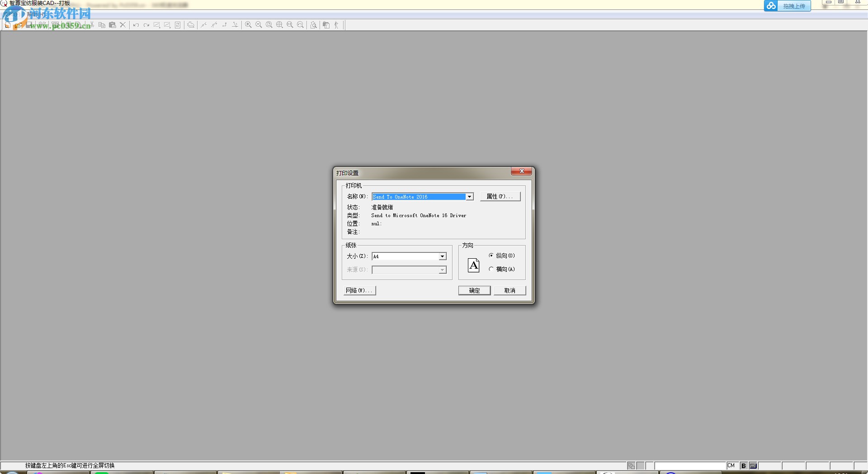This screenshot has width=868, height=474.
Task: Click the status bar hint about Esc fullscreen
Action: (70, 465)
